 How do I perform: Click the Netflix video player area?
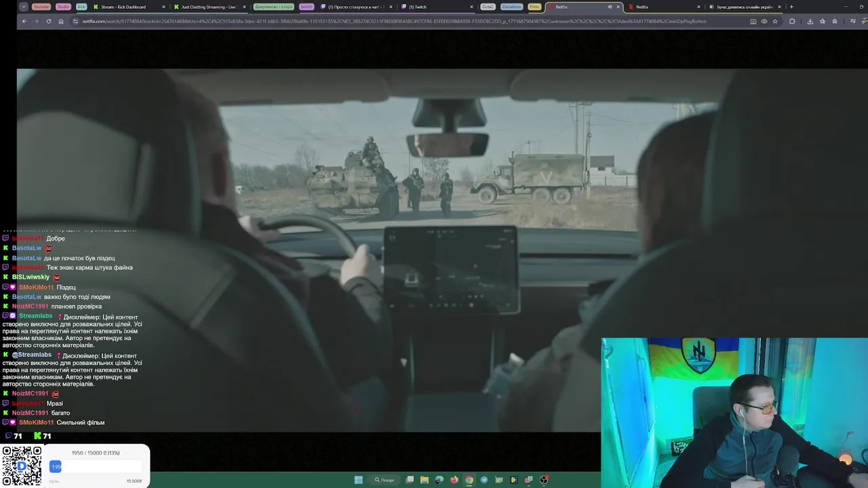[x=442, y=249]
